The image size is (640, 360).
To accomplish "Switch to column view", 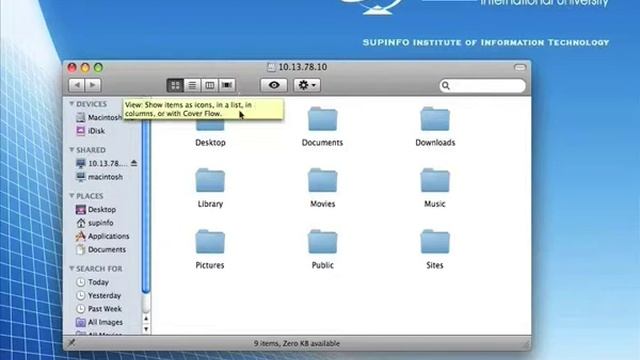I will pyautogui.click(x=209, y=85).
